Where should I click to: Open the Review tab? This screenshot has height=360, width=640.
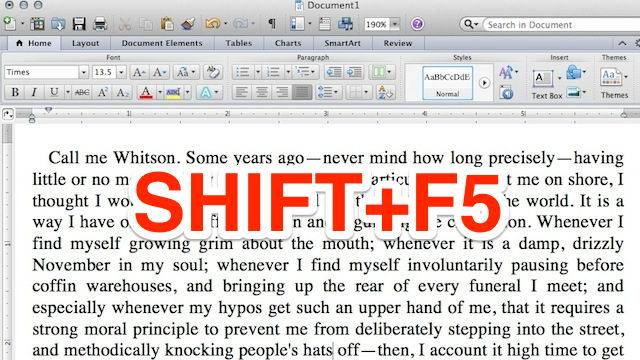(x=398, y=43)
